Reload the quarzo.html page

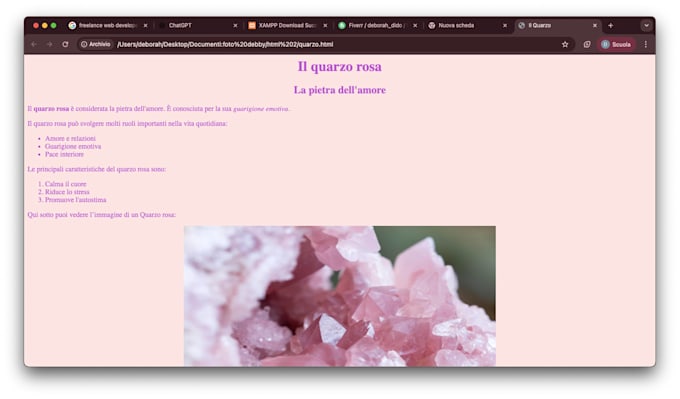pyautogui.click(x=65, y=44)
